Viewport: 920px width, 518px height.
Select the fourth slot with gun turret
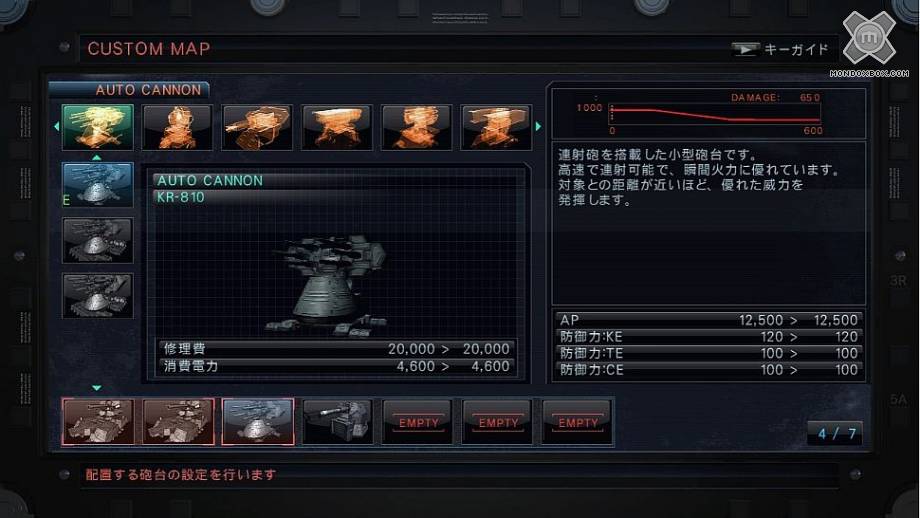point(337,421)
